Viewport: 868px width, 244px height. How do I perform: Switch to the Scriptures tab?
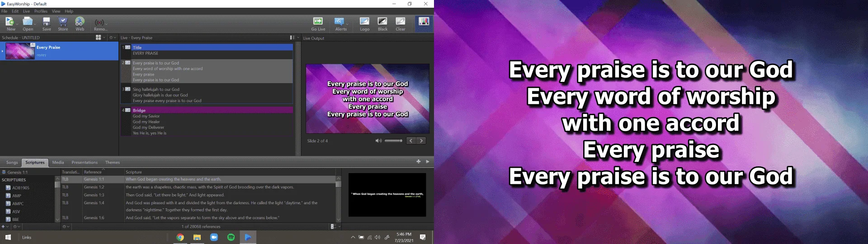tap(35, 162)
